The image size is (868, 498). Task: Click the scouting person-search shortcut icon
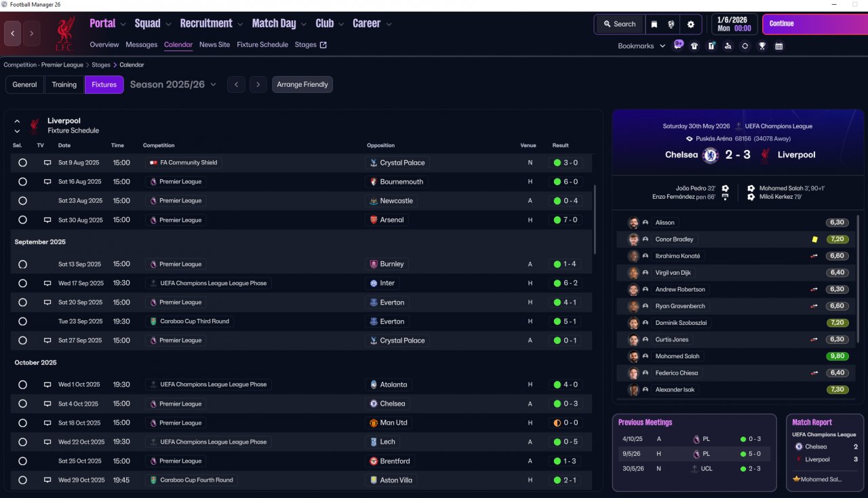(x=728, y=46)
